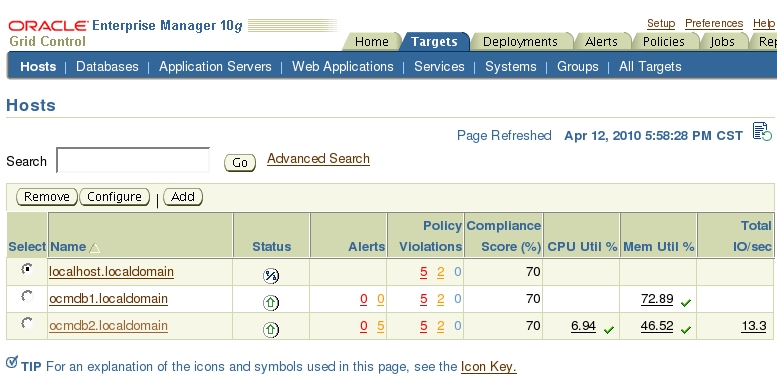Screen dimensions: 777x389
Task: Click the page refresh icon
Action: point(762,132)
